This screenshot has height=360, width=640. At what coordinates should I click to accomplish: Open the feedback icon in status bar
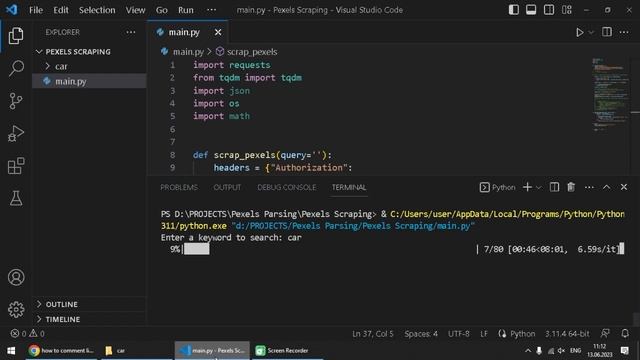pyautogui.click(x=605, y=334)
